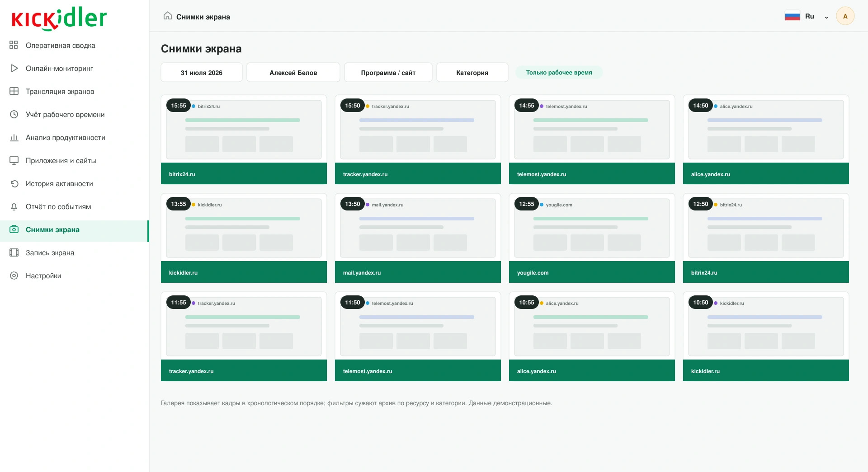The height and width of the screenshot is (472, 868).
Task: Click the gallery description footnote text
Action: (356, 403)
